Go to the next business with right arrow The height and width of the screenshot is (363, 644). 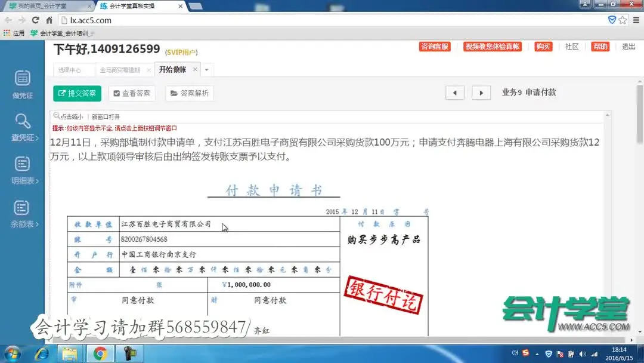click(x=481, y=93)
